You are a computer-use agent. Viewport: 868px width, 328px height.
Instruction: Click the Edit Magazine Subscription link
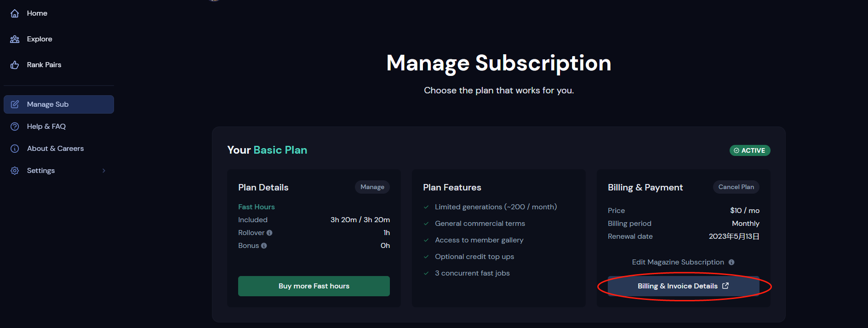pyautogui.click(x=678, y=262)
